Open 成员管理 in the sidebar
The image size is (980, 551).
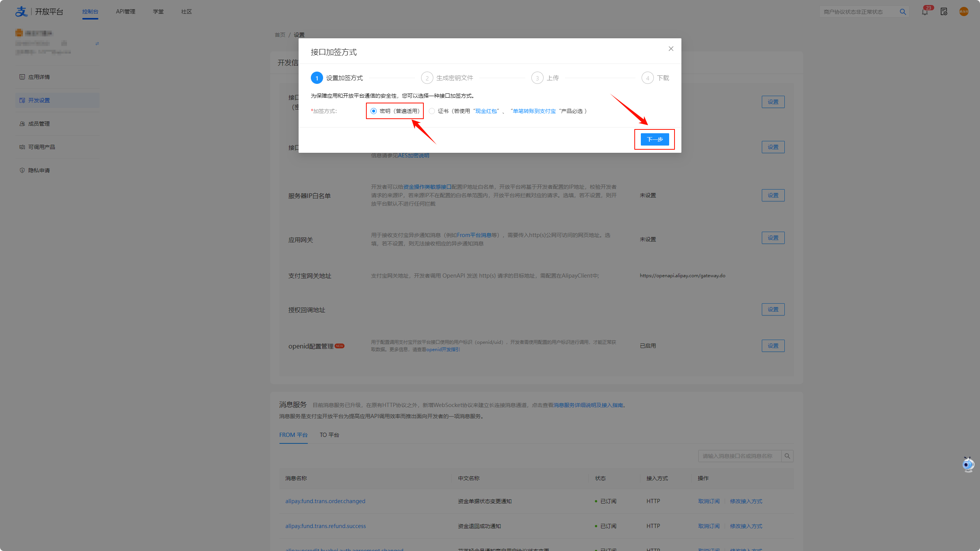coord(39,124)
